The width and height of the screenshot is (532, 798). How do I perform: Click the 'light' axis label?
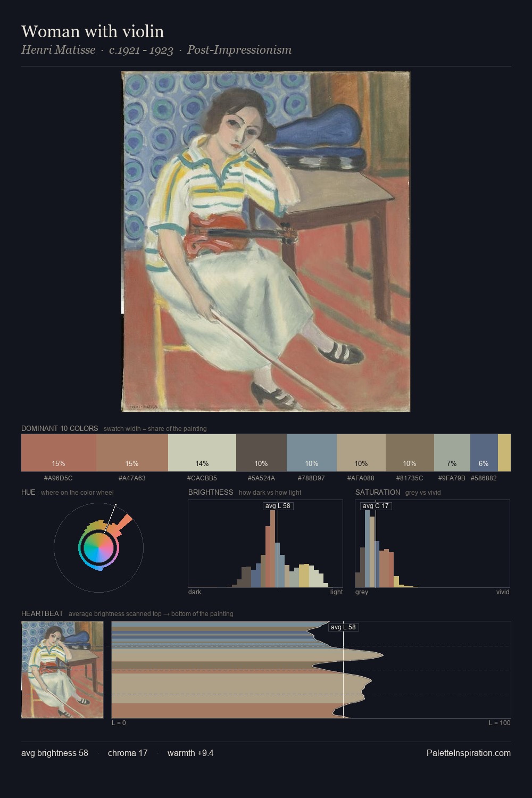(337, 592)
